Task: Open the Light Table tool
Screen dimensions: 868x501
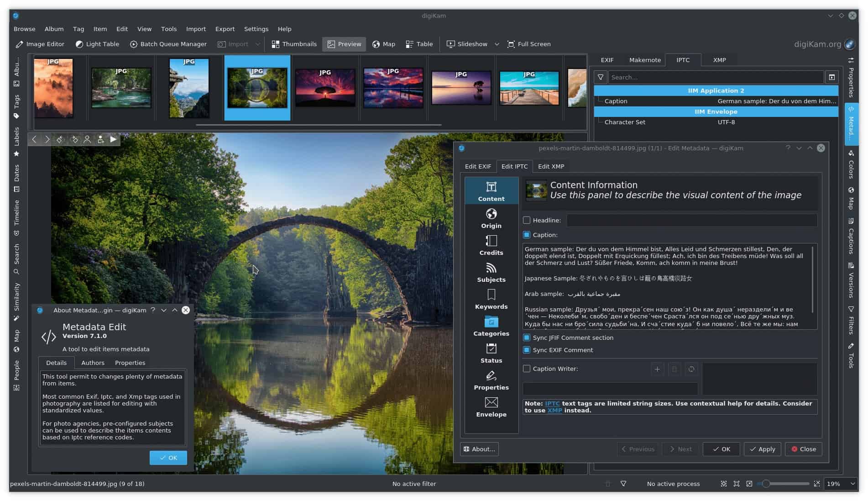Action: point(97,44)
